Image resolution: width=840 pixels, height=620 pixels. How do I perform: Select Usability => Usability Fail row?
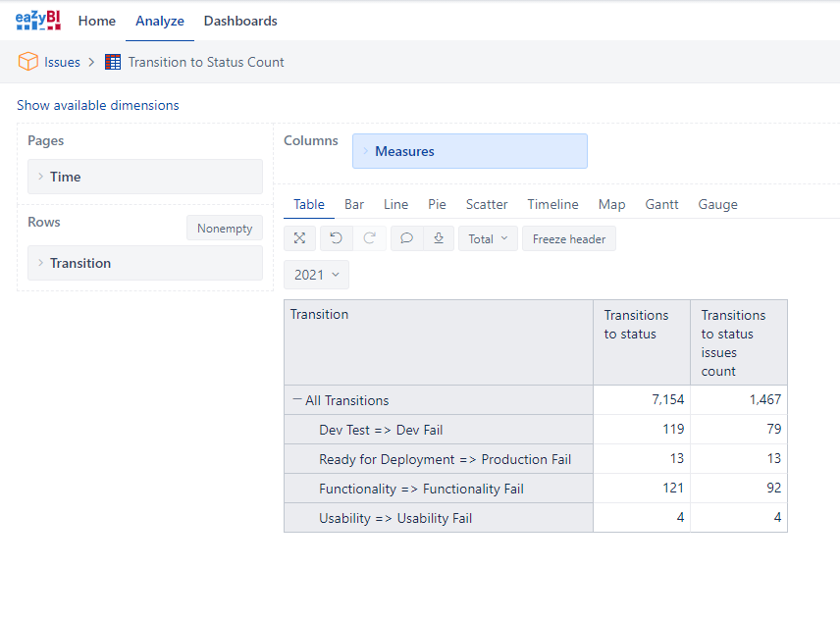click(439, 518)
